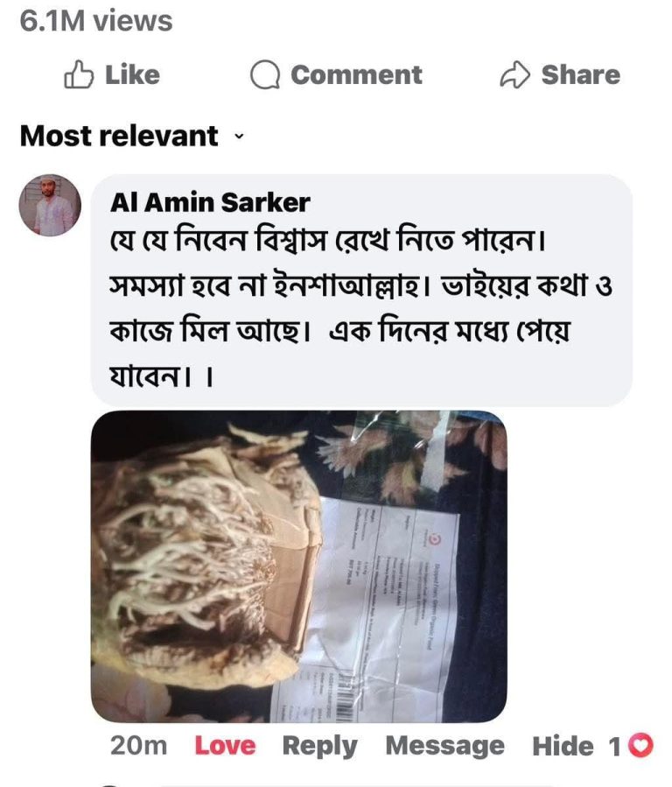Expand the Most relevant sort arrow
Screen dimensions: 672x787
[x=240, y=136]
